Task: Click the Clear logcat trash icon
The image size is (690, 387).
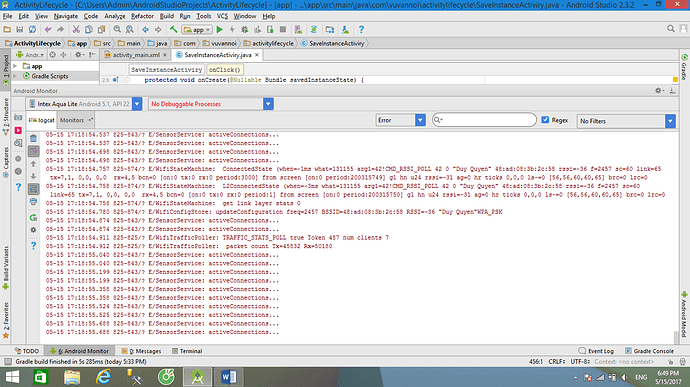Action: [x=33, y=138]
